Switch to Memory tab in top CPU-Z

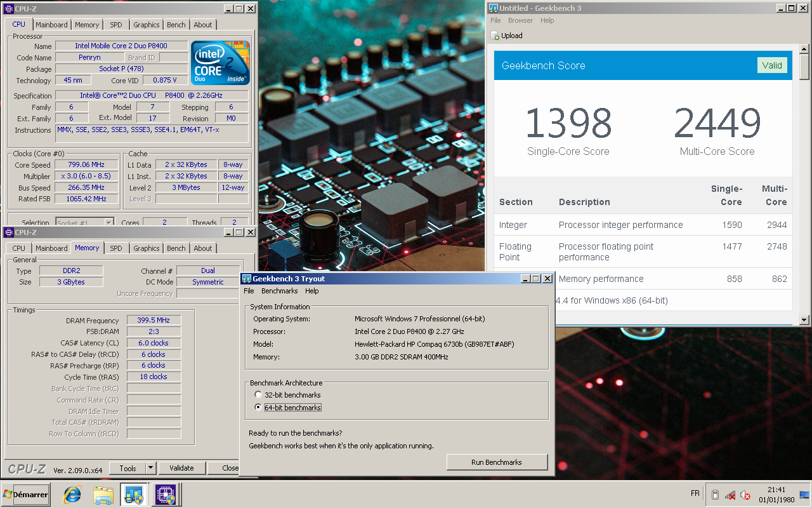click(87, 25)
